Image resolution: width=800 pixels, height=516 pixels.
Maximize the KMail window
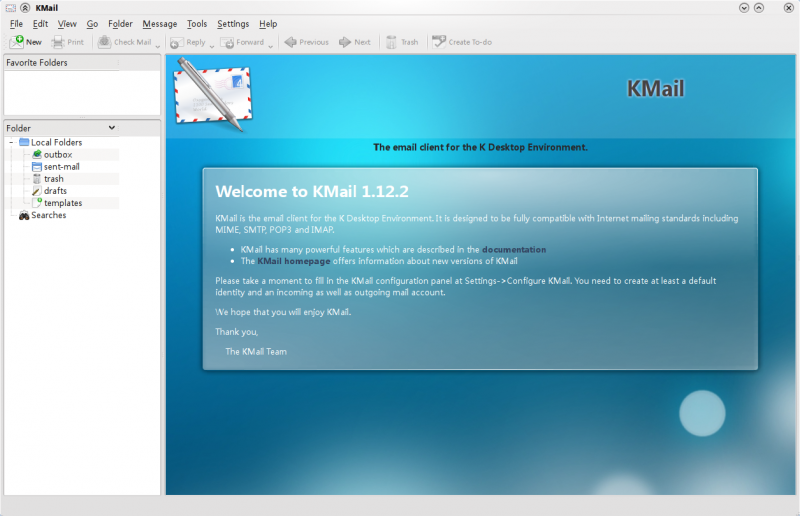(x=759, y=8)
